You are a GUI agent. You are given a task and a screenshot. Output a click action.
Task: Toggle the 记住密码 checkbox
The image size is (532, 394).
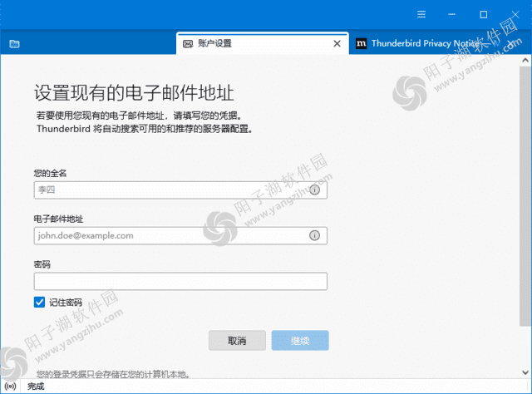click(39, 302)
